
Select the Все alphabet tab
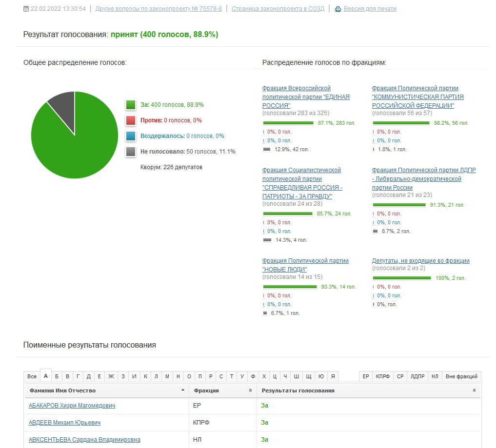pos(32,376)
